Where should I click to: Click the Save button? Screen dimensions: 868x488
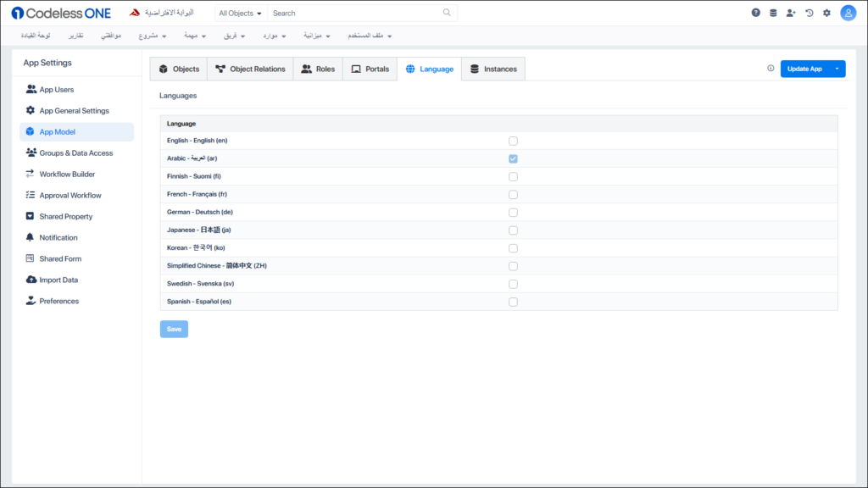[174, 330]
